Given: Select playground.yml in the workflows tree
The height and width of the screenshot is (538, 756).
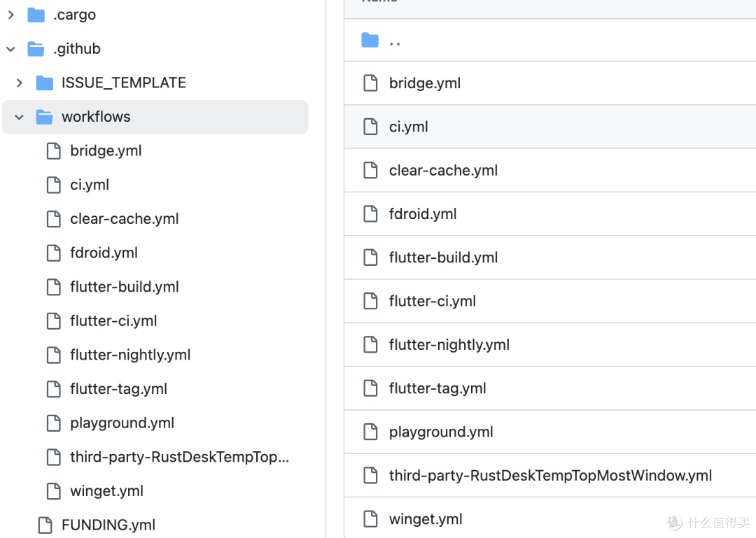Looking at the screenshot, I should click(122, 423).
